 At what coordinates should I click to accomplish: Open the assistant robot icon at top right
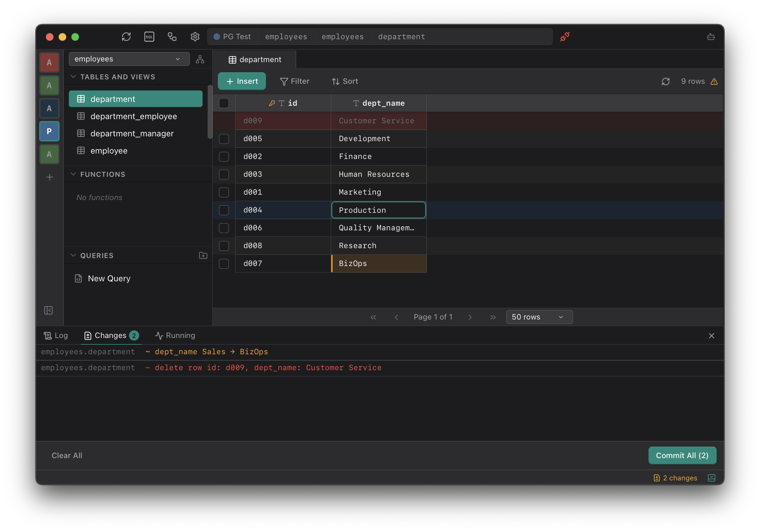tap(711, 37)
